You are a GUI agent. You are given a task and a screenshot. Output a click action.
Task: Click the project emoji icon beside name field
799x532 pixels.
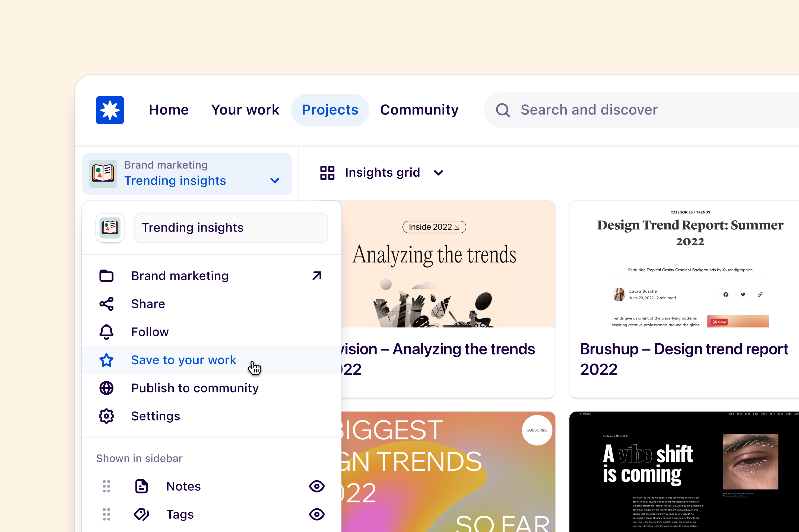click(110, 227)
